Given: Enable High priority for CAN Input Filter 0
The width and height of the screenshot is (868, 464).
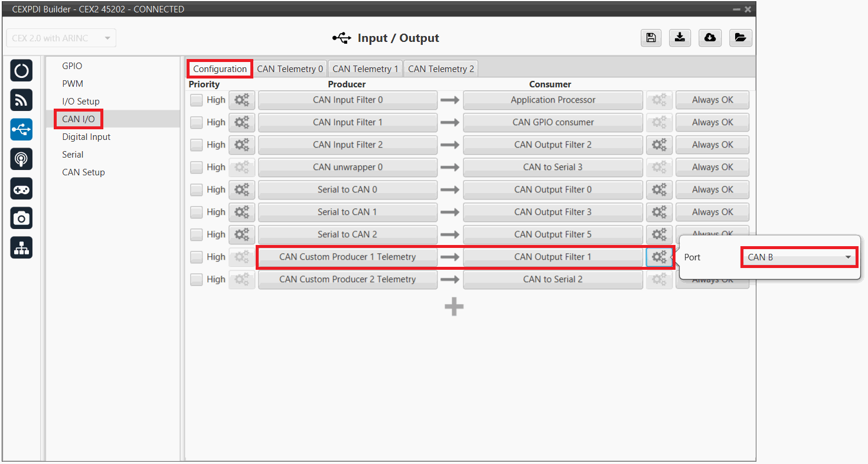Looking at the screenshot, I should point(196,100).
